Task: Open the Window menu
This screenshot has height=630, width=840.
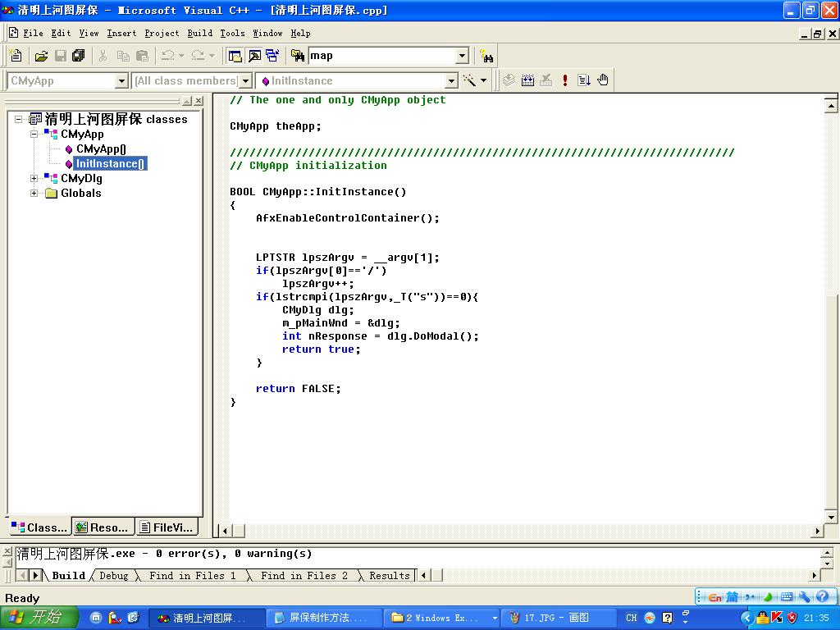Action: pos(267,33)
